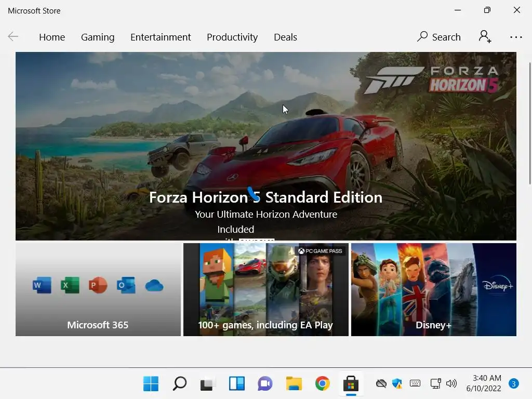
Task: Open Forza Horizon 5 Standard Edition banner
Action: tap(266, 146)
